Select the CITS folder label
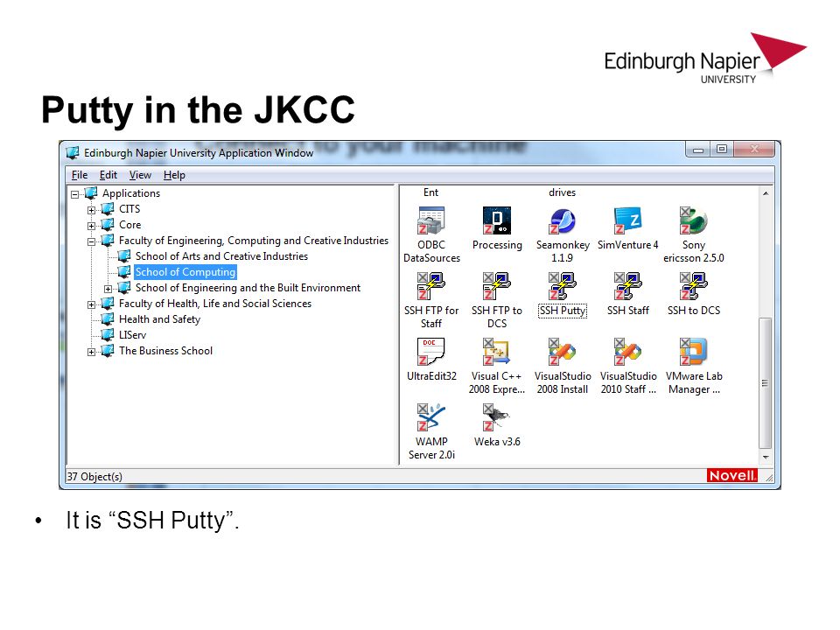 point(129,209)
